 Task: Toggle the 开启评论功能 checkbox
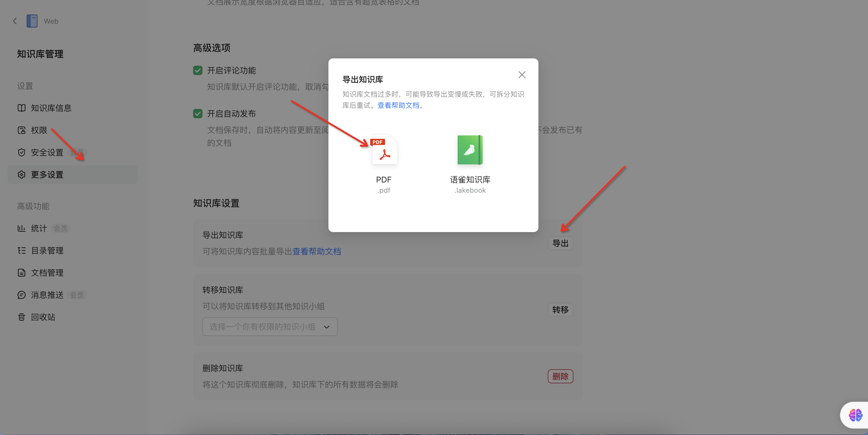tap(198, 70)
